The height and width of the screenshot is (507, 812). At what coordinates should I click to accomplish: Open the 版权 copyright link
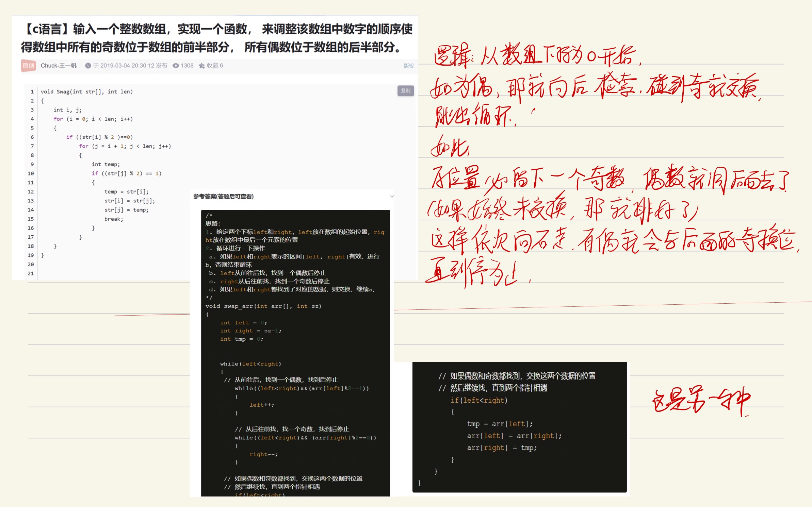408,66
